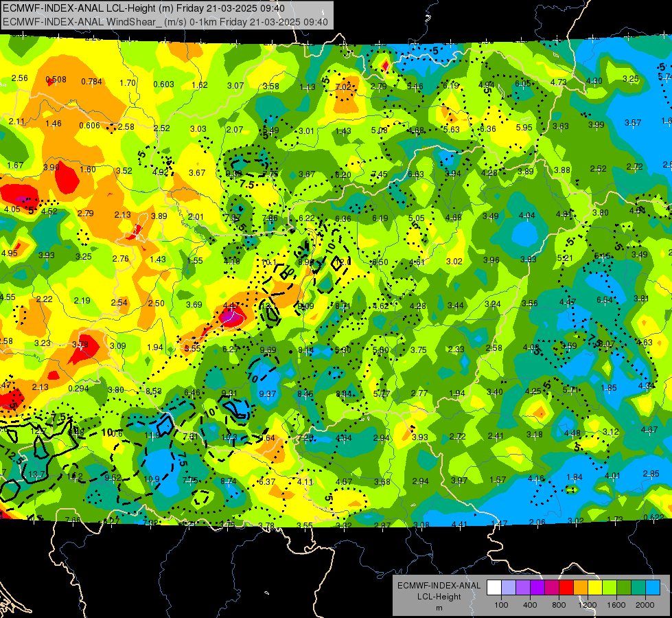
Task: Click the wind shear value 9.37
Action: 268,393
